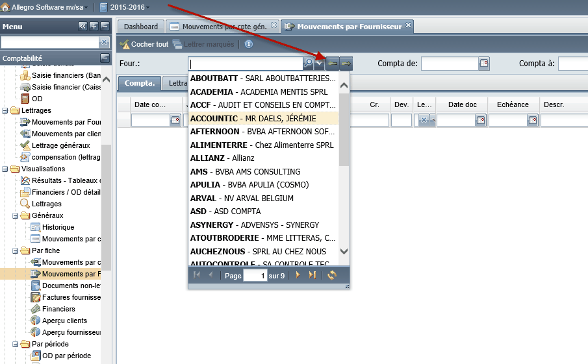Collapse the Menu panel with double-arrow
Screen dimensions: 588x364
[x=83, y=26]
